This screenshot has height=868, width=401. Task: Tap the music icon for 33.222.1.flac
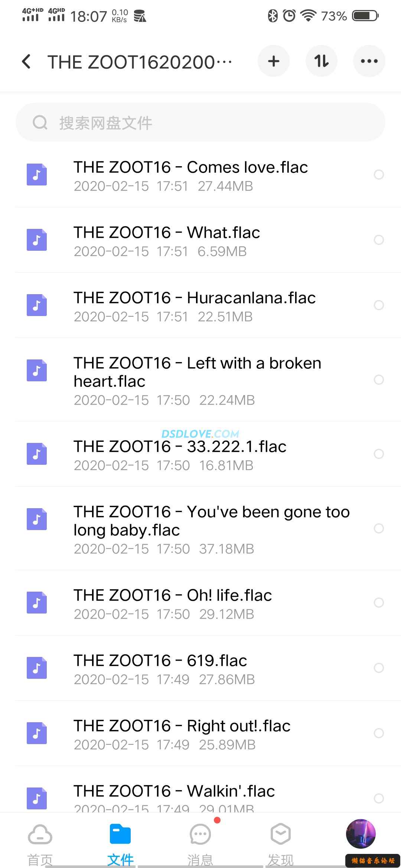pos(37,454)
